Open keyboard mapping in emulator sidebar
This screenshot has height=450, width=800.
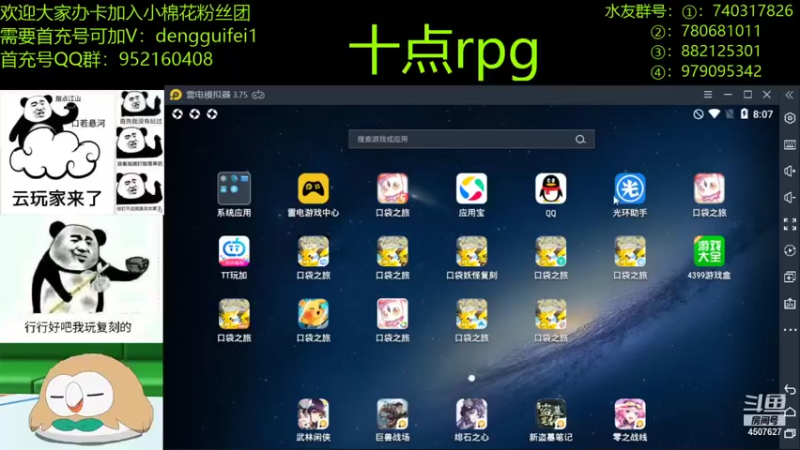point(790,145)
